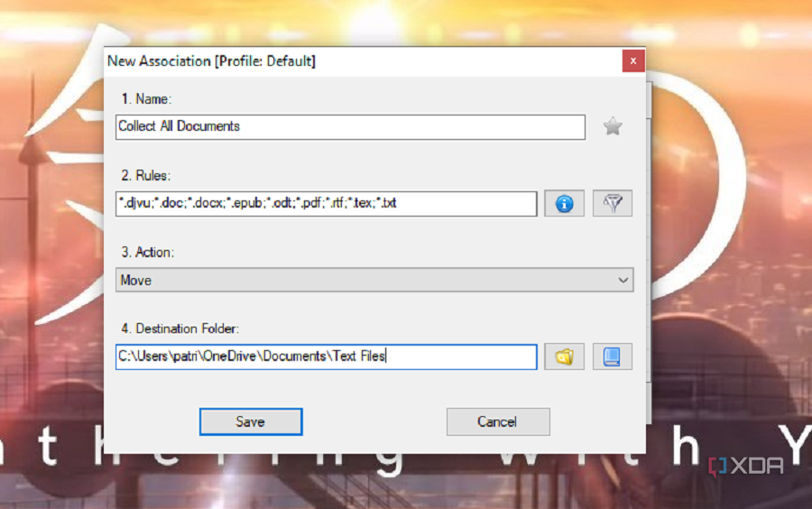
Task: Click into the Rules extensions field
Action: (x=327, y=203)
